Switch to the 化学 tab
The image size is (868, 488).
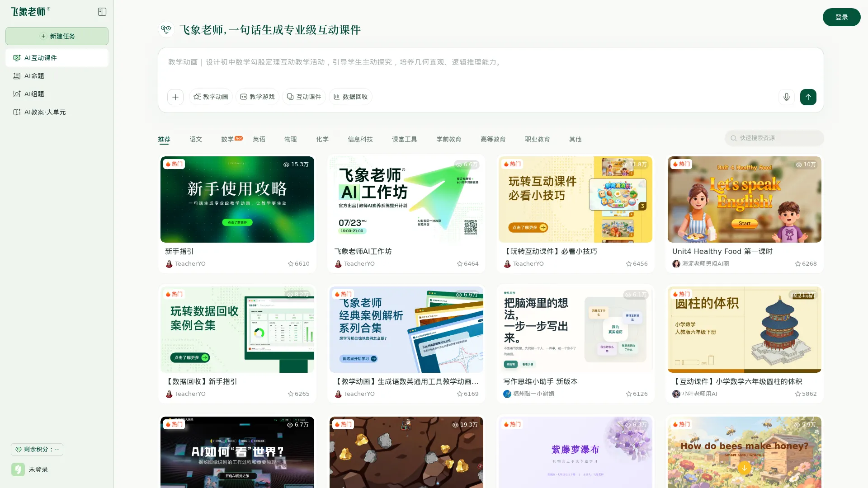(x=322, y=139)
